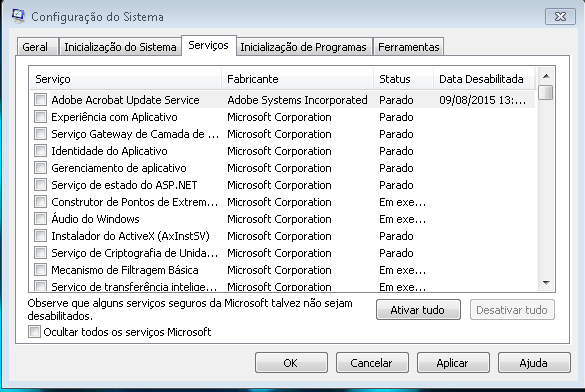Viewport: 585px width, 392px height.
Task: Toggle Mecanismo de Filtragem Básica checkbox
Action: [x=40, y=269]
